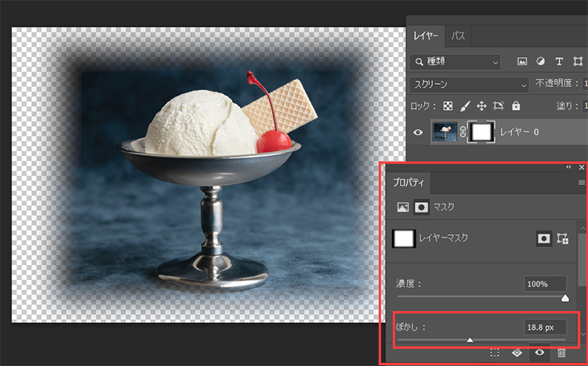Click the ぼかし slider handle
The image size is (588, 366).
[x=470, y=340]
